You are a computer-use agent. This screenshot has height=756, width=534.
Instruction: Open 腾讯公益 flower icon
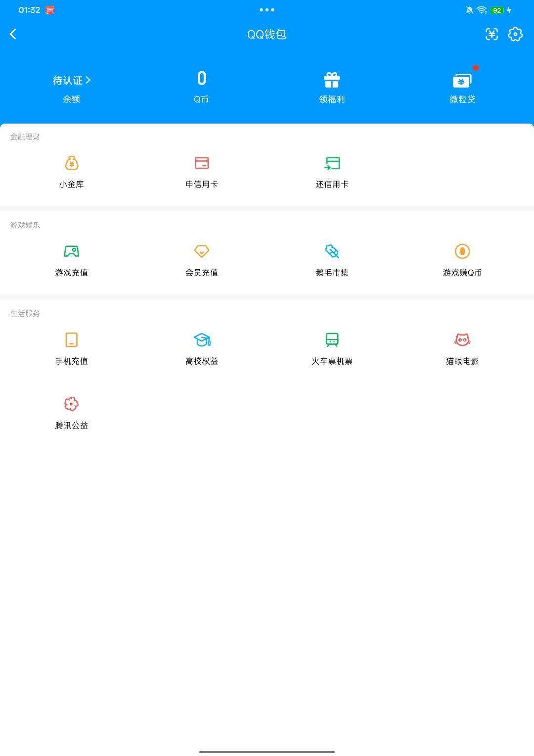[72, 404]
